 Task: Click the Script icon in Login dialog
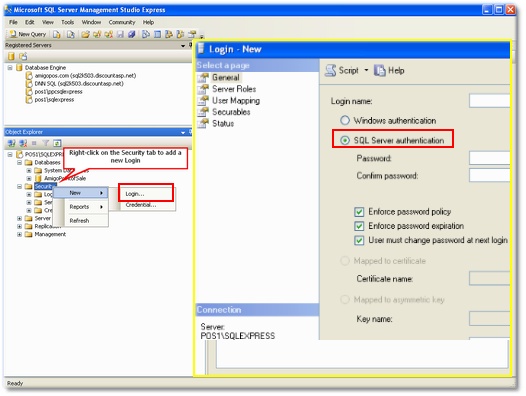point(331,70)
